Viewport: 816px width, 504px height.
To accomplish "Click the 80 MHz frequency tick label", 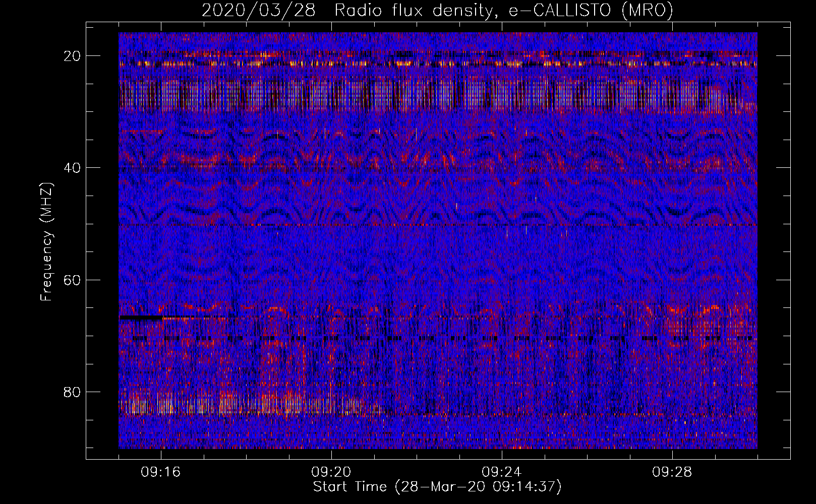I will [73, 392].
